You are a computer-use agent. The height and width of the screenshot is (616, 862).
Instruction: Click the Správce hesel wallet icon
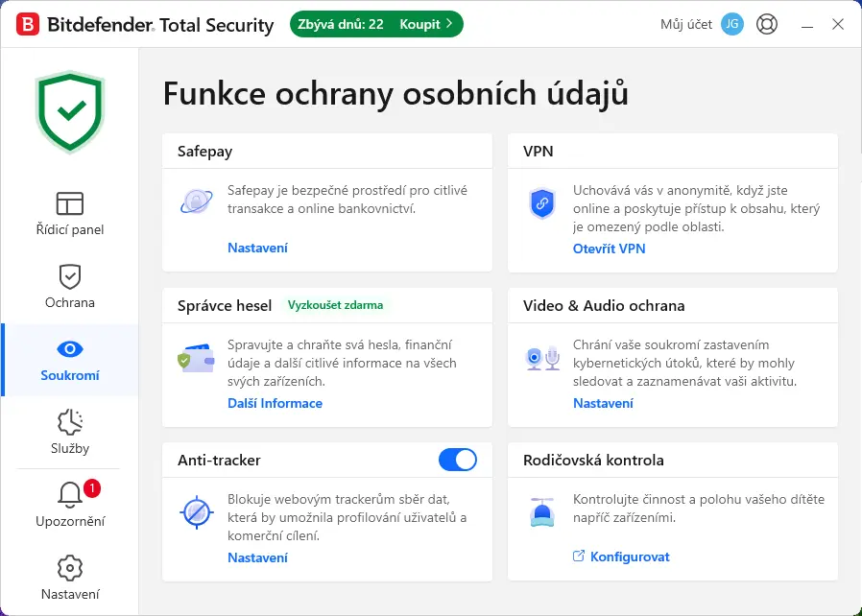(x=196, y=358)
